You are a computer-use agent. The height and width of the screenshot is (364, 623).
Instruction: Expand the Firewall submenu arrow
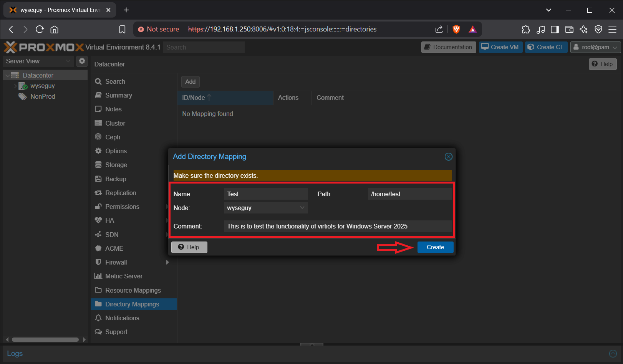(167, 262)
